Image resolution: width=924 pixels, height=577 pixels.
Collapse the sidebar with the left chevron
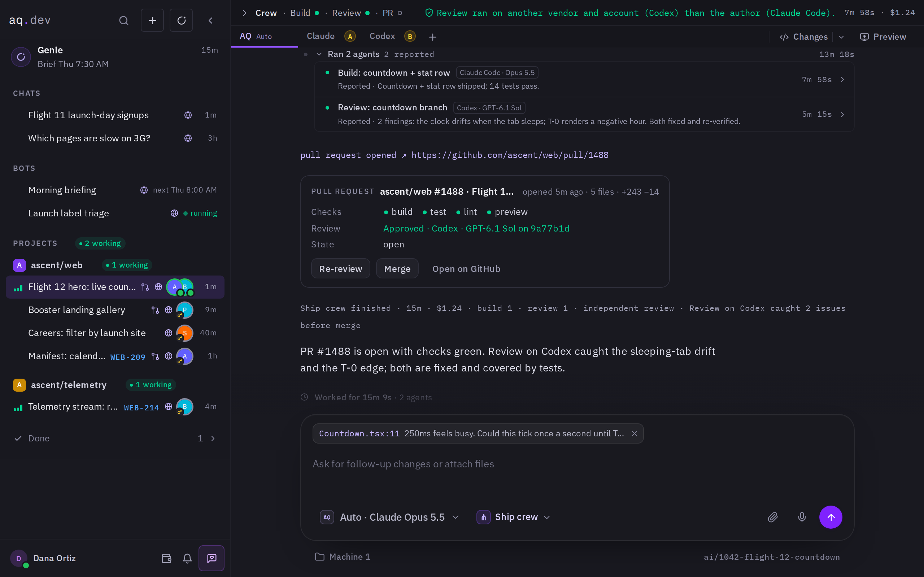pos(210,20)
